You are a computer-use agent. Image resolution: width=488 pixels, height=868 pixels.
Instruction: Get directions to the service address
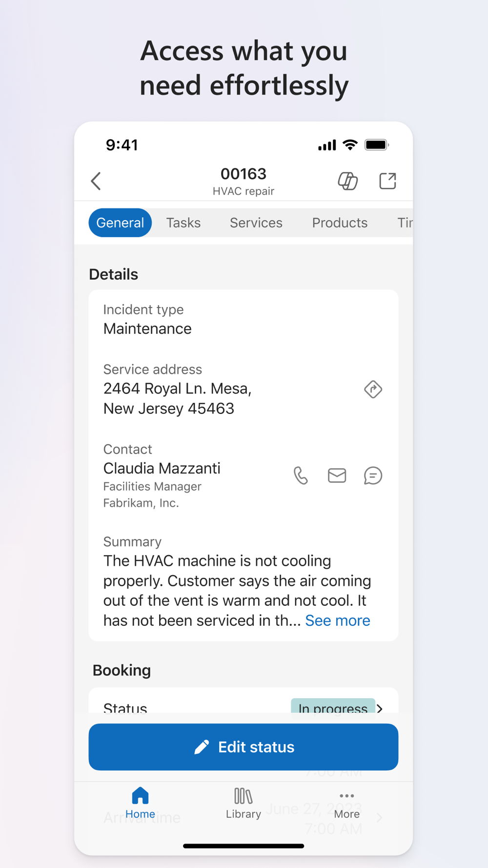pos(373,389)
